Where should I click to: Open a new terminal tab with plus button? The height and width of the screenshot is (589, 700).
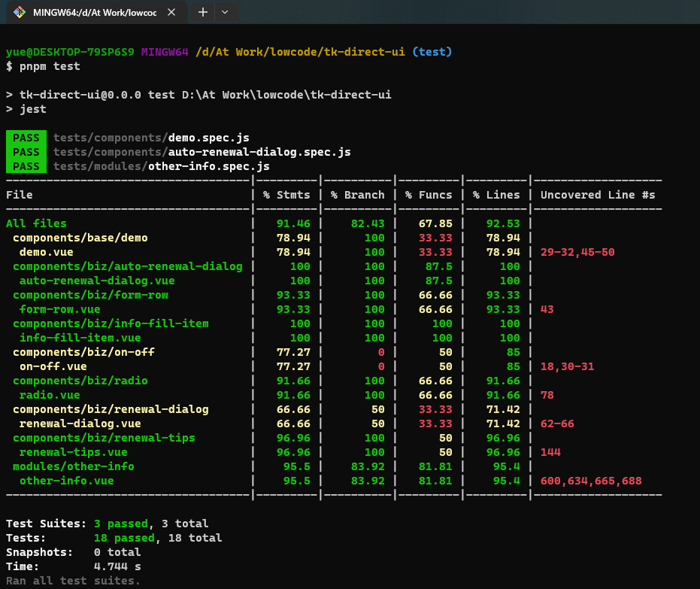tap(203, 12)
